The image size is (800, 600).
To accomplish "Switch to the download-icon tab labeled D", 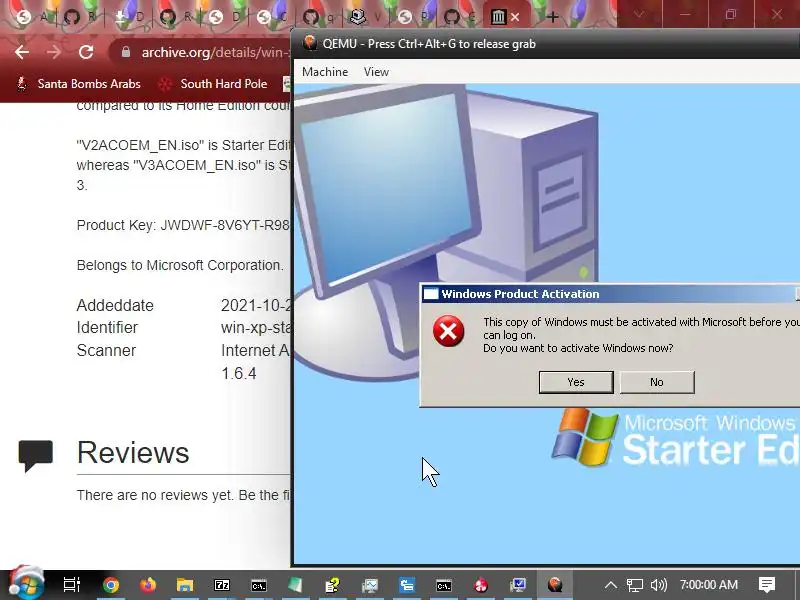I will coord(130,17).
